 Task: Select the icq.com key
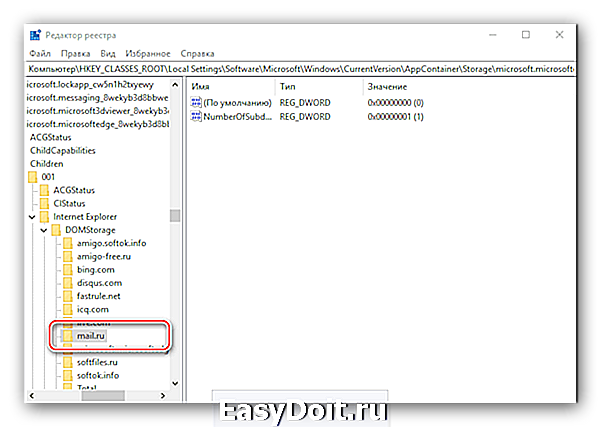click(x=93, y=309)
